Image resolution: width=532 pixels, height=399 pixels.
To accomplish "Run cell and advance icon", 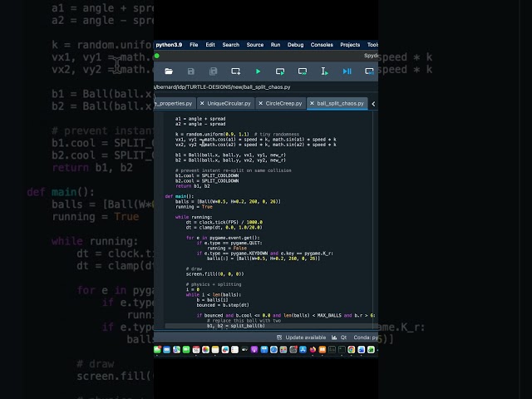I will pyautogui.click(x=303, y=71).
